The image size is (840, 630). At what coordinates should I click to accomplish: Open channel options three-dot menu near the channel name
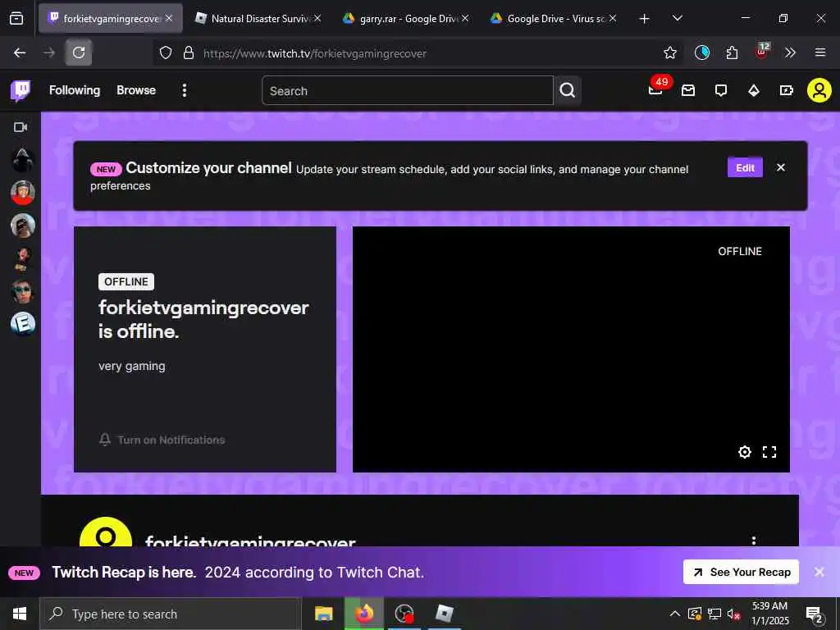point(753,540)
